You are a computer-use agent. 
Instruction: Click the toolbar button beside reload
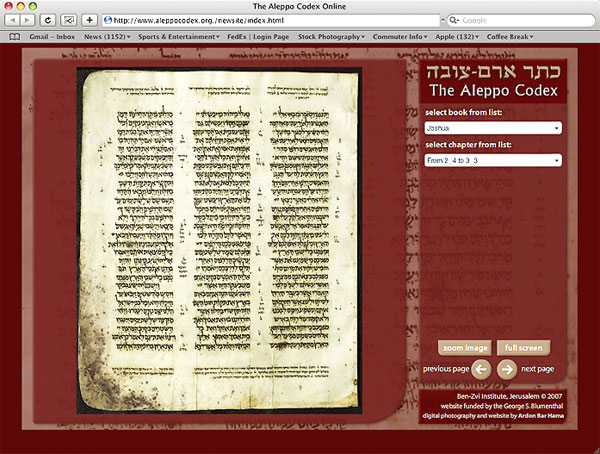click(69, 20)
